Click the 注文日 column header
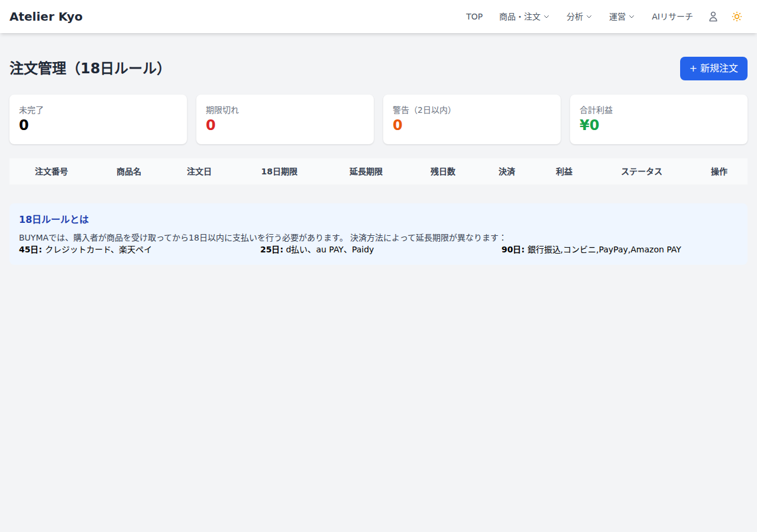 (x=199, y=171)
